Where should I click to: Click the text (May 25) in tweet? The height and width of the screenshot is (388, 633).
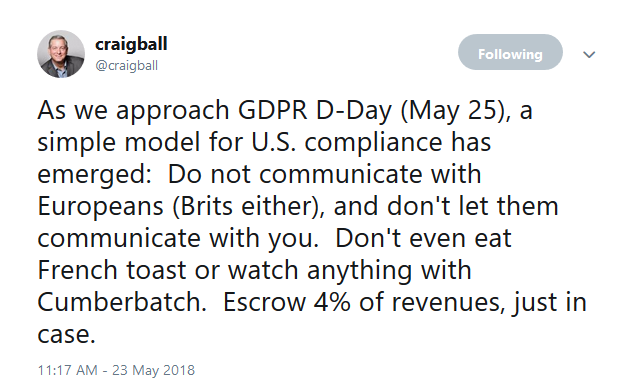(x=453, y=111)
